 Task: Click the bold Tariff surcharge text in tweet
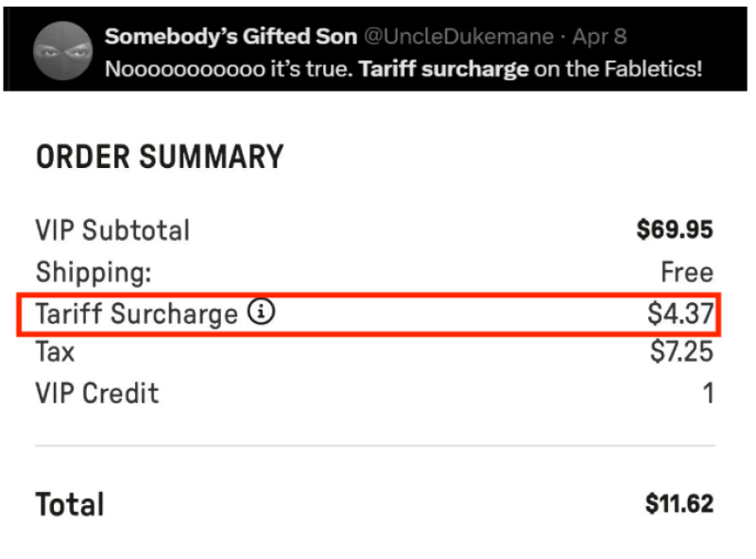(x=443, y=69)
